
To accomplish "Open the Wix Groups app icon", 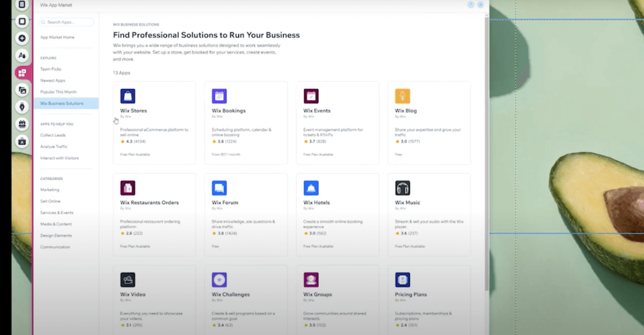I will [311, 280].
